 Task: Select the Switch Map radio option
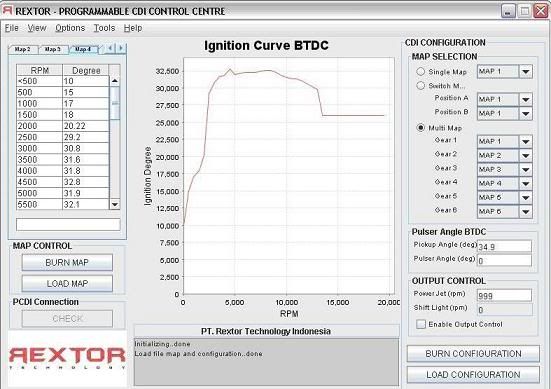point(421,85)
